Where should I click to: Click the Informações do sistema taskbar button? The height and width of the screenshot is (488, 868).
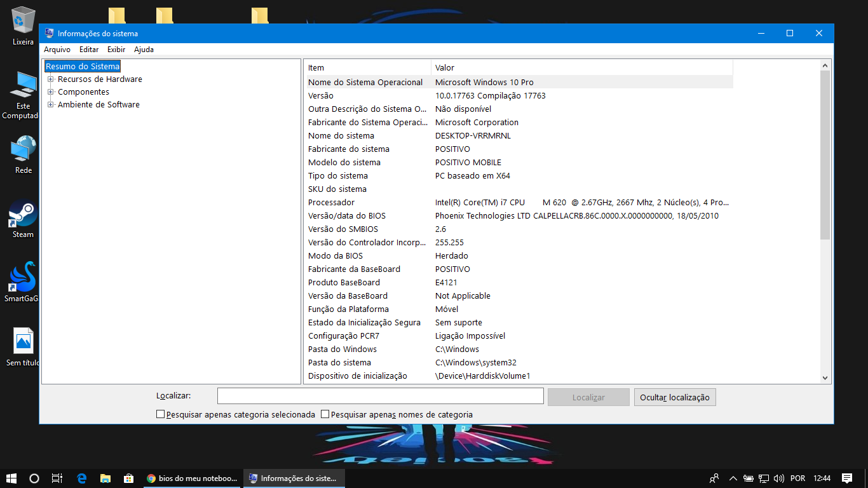coord(294,478)
